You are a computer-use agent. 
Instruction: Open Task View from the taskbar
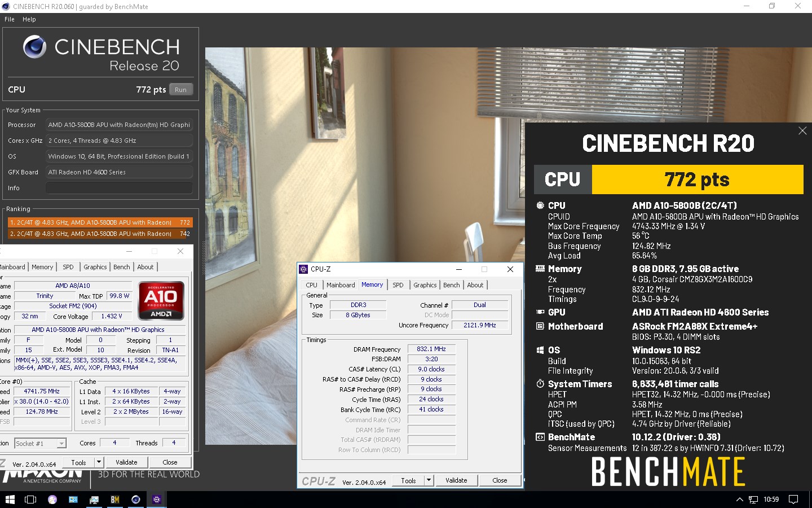pyautogui.click(x=30, y=500)
